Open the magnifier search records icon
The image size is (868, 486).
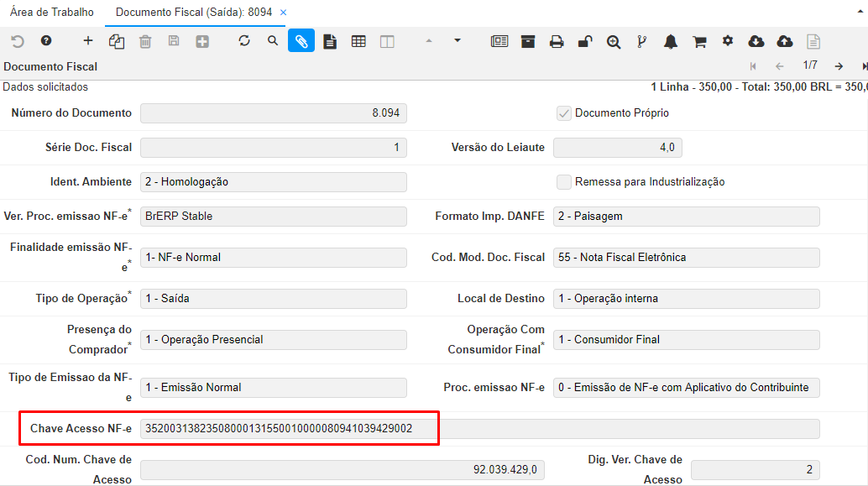pos(273,41)
